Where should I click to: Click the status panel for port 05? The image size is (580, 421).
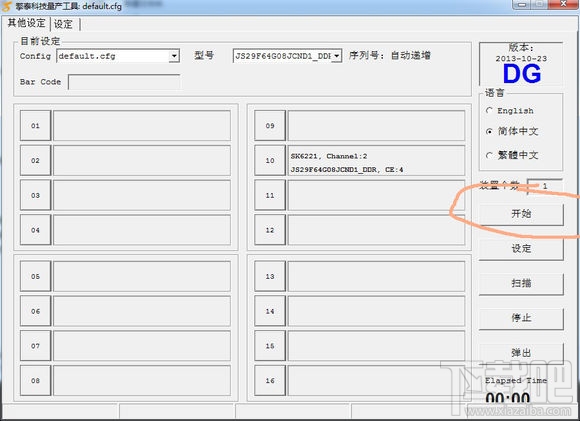click(x=142, y=276)
